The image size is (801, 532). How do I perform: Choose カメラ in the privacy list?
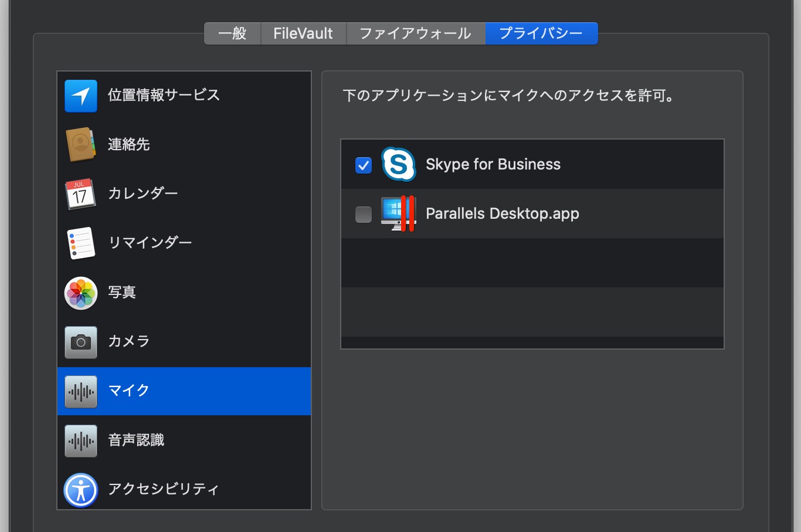coord(184,342)
